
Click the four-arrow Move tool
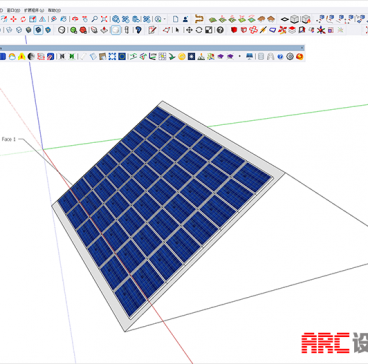[x=189, y=30]
